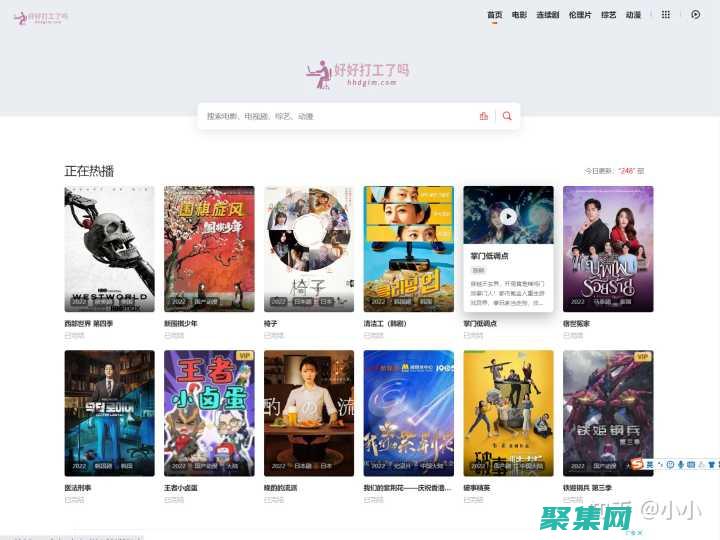Open the 综艺 nav tab
The width and height of the screenshot is (720, 540).
click(608, 15)
